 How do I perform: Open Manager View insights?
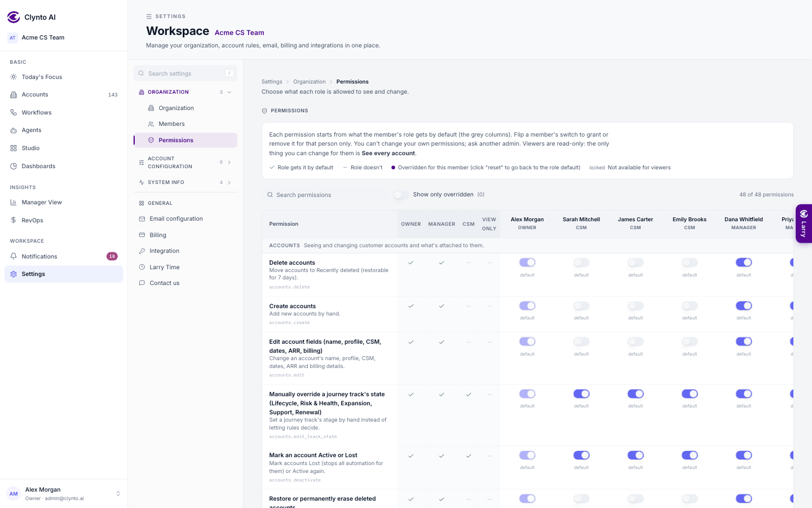tap(64, 202)
